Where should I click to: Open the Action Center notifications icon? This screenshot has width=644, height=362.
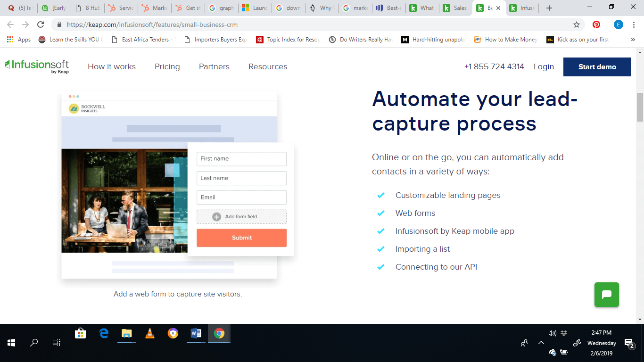[629, 343]
